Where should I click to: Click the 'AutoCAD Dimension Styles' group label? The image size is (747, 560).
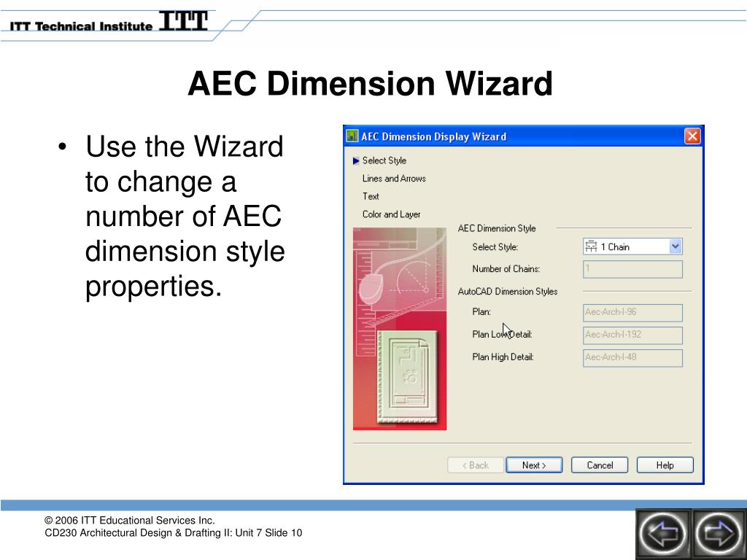click(x=508, y=292)
